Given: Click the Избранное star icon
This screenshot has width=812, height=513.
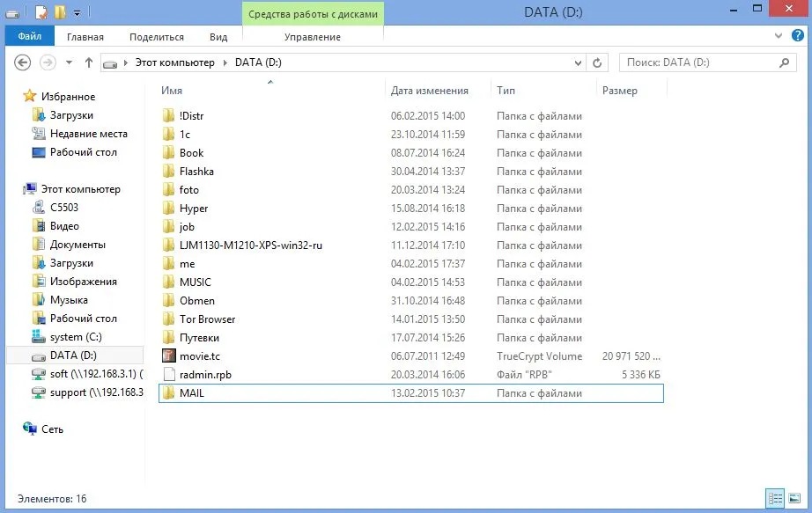Looking at the screenshot, I should (x=30, y=96).
